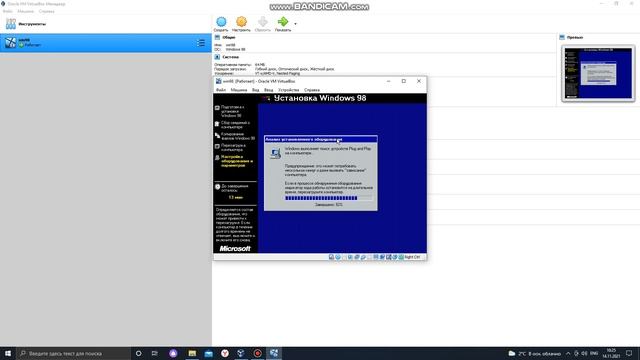Open the Mail app taskbar icon
The image size is (640, 360).
coord(209,353)
